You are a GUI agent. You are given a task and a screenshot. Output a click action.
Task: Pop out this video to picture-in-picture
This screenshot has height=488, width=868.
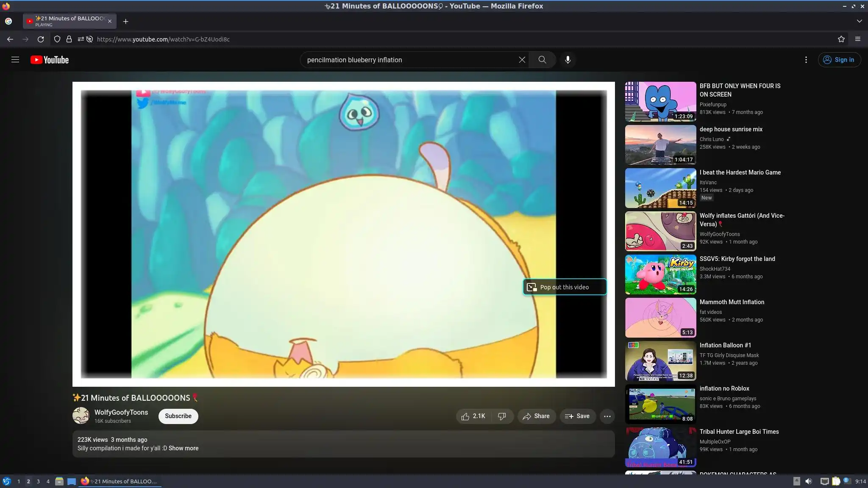564,287
